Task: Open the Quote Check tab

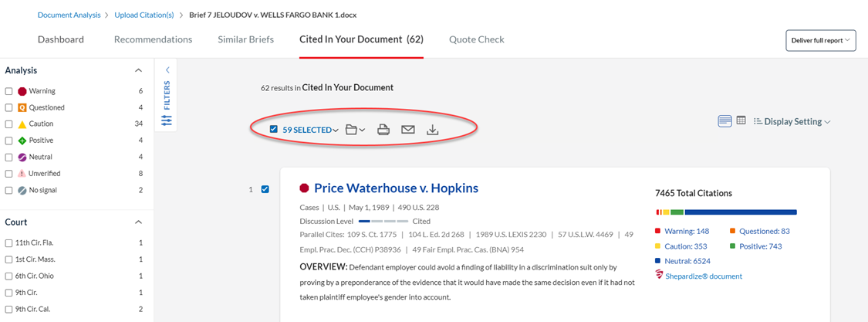Action: click(477, 39)
